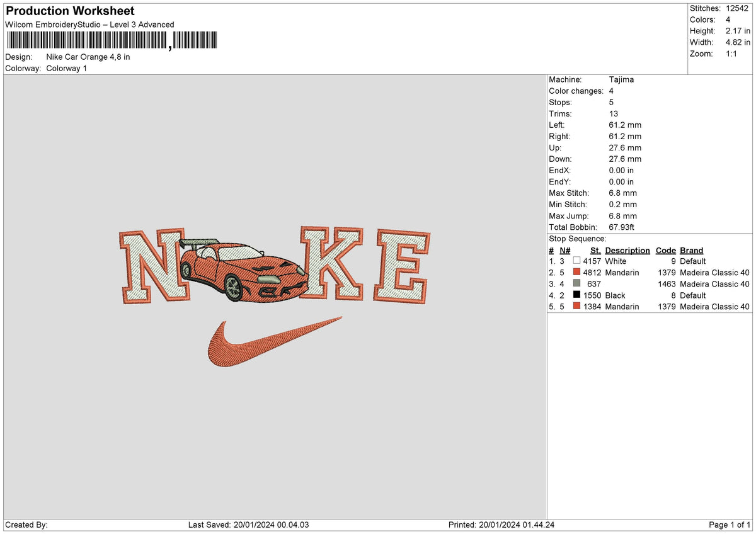Click the 'Page 1 of 1' indicator
The width and height of the screenshot is (756, 534).
tap(730, 525)
